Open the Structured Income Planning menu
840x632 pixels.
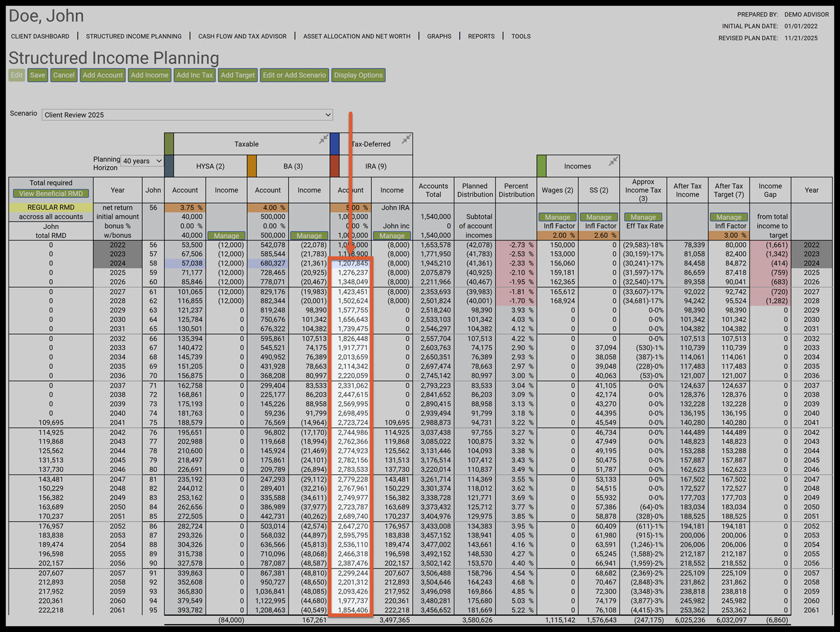(x=134, y=37)
